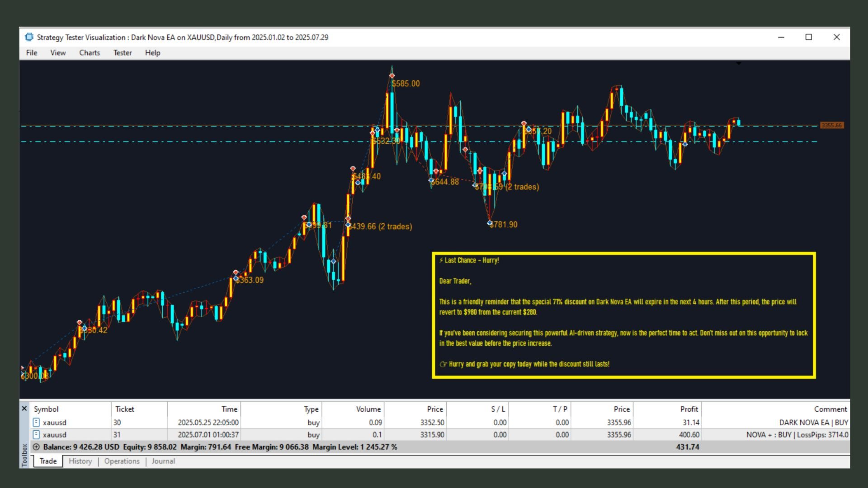Image resolution: width=868 pixels, height=488 pixels.
Task: Click the xauusd ticket 30 row icon
Action: tap(36, 422)
